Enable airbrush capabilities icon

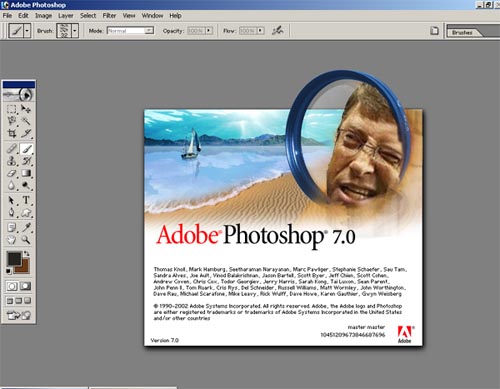(x=277, y=31)
